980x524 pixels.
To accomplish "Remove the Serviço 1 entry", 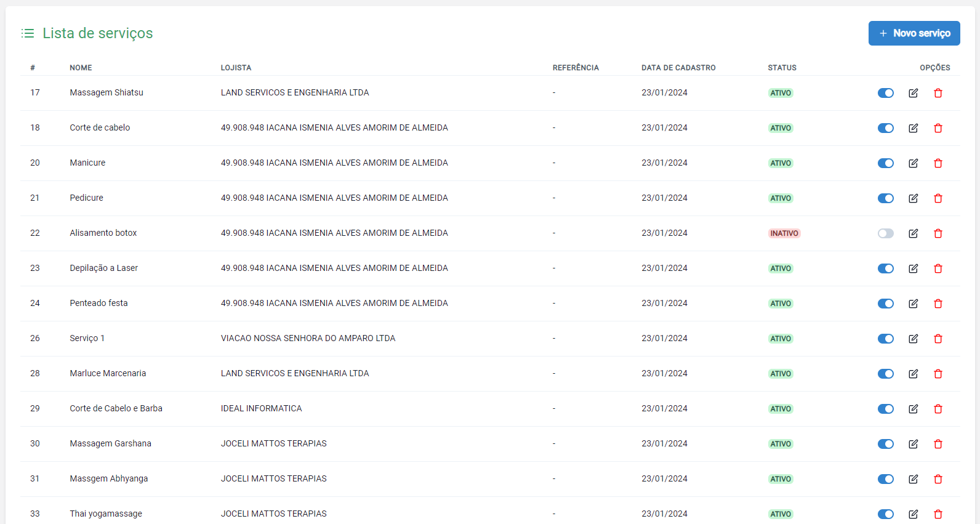I will [938, 339].
